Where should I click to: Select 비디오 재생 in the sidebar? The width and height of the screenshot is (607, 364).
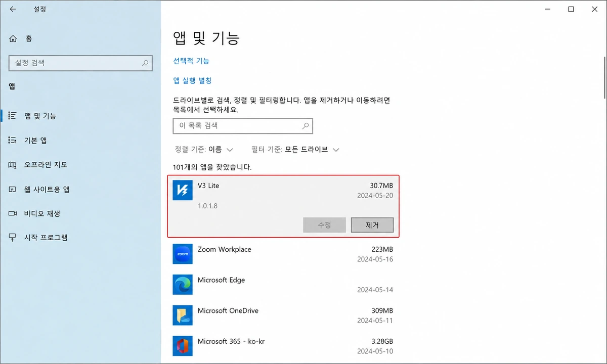coord(80,213)
